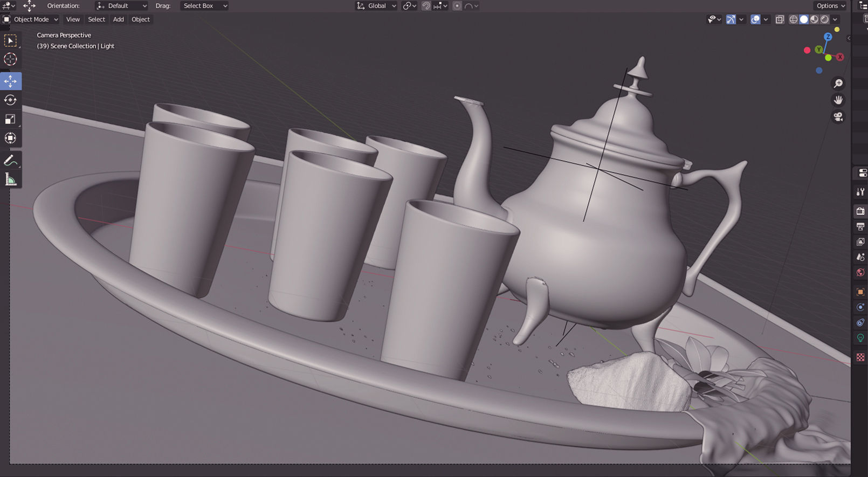
Task: Open the Scene properties tab
Action: pos(860,257)
